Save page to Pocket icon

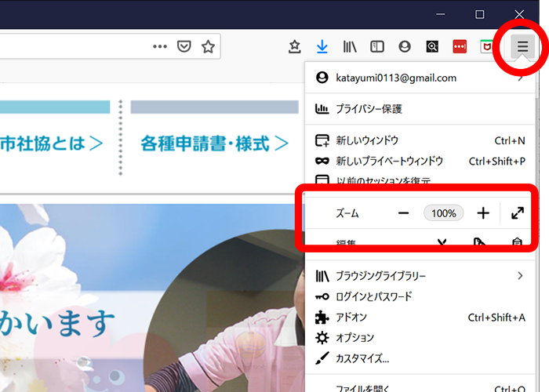184,46
